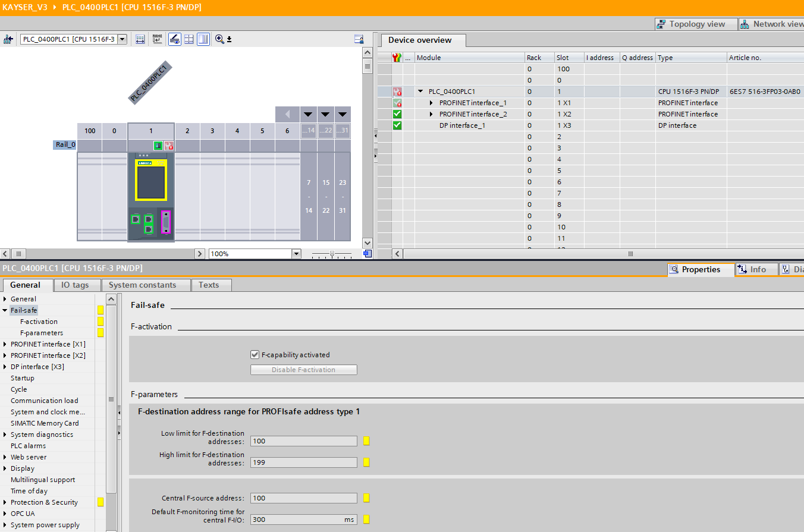The image size is (804, 532).
Task: Click the show module labels icon
Action: pyautogui.click(x=157, y=39)
